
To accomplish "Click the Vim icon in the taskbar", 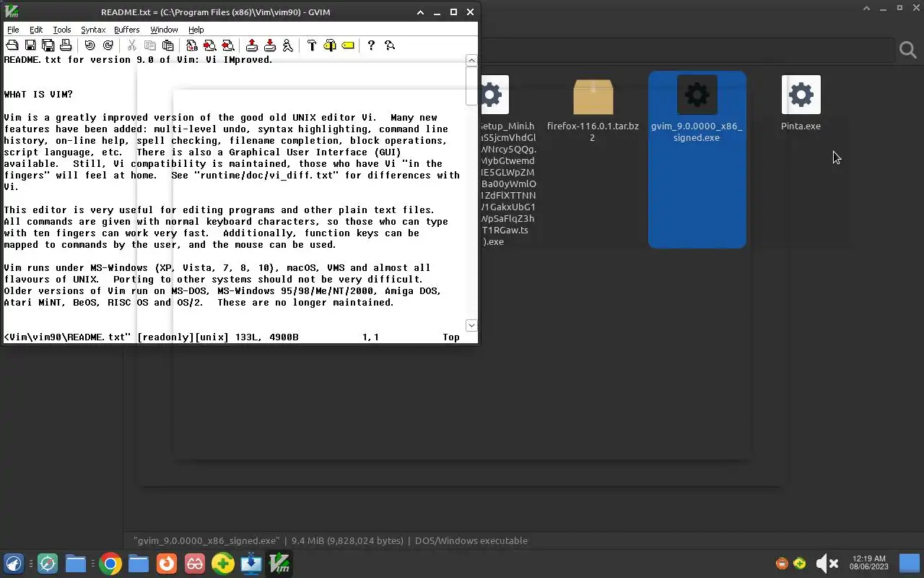I will tap(279, 564).
